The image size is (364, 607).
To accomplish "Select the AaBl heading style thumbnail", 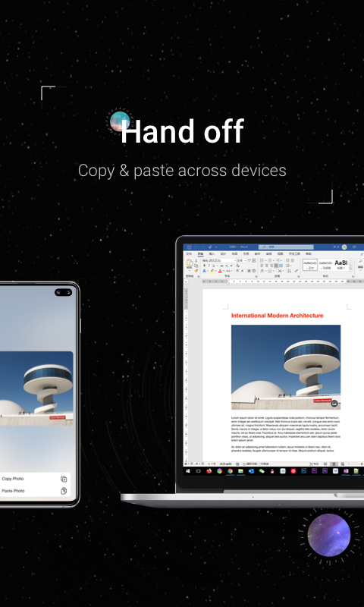I will coord(340,265).
